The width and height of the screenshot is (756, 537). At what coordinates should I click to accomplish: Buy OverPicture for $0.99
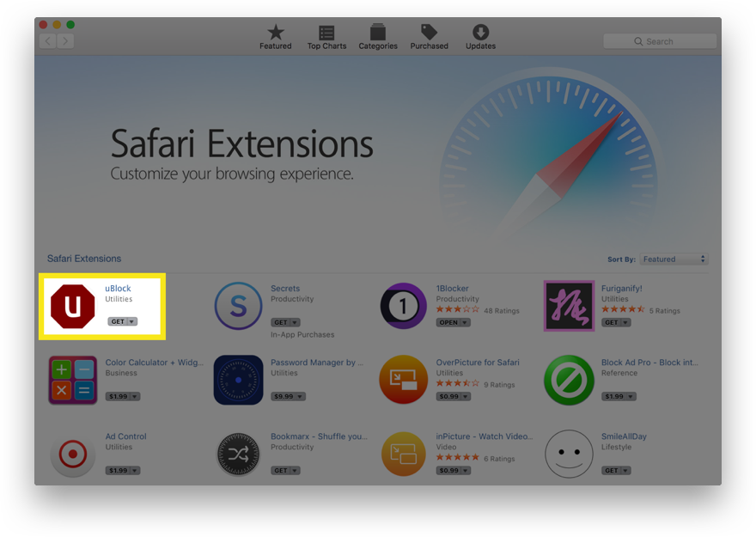point(448,397)
